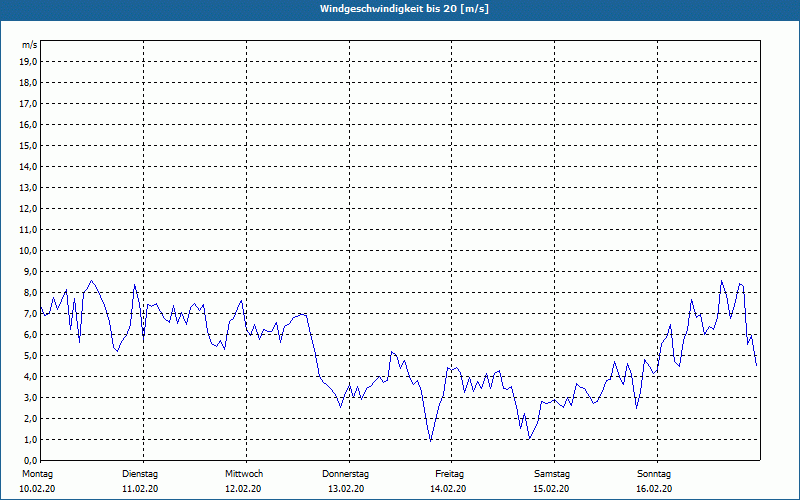Select the 4,0 axis value

click(x=30, y=377)
